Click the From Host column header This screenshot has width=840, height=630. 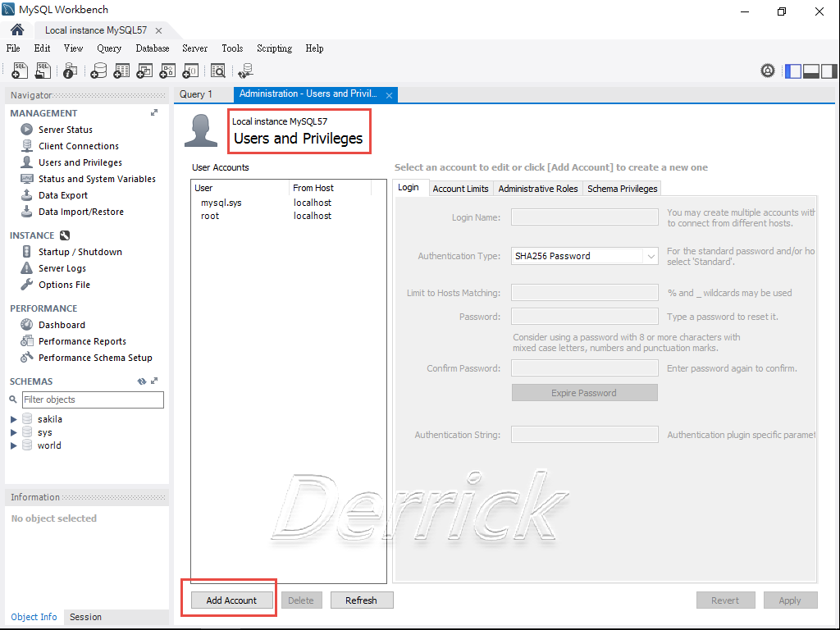click(330, 188)
